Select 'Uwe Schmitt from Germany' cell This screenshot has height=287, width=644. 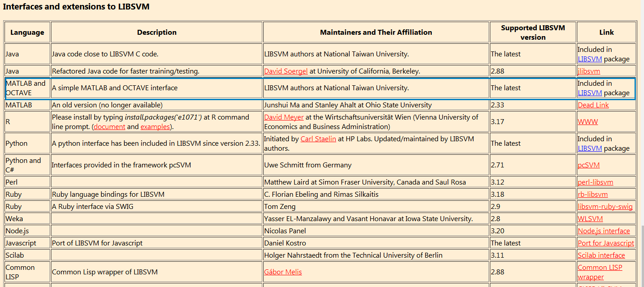[x=376, y=165]
